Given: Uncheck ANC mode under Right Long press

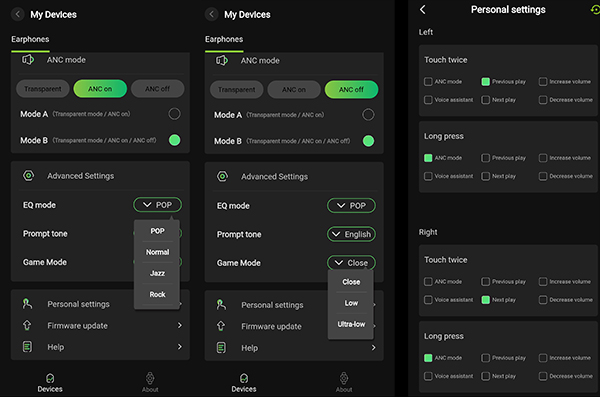Looking at the screenshot, I should click(428, 358).
